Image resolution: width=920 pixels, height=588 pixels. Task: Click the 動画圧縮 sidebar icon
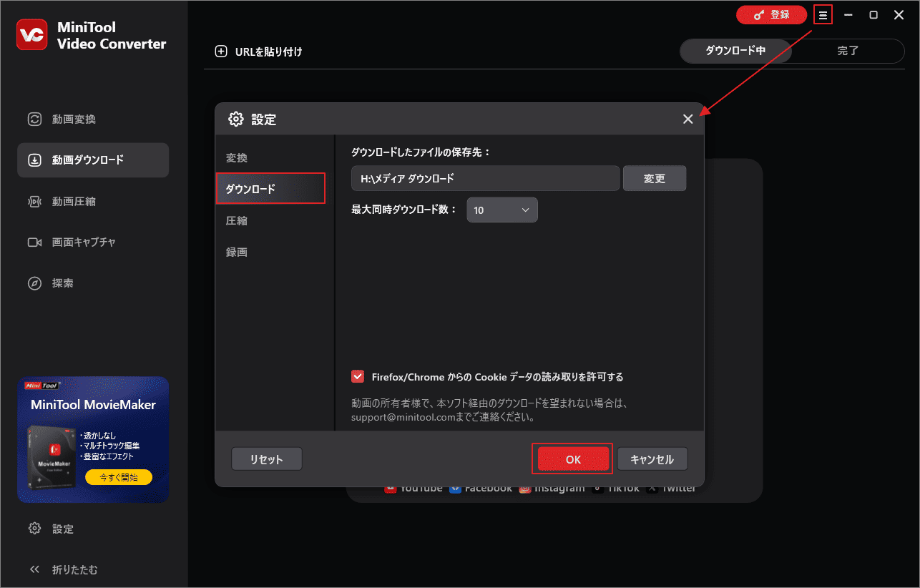34,202
